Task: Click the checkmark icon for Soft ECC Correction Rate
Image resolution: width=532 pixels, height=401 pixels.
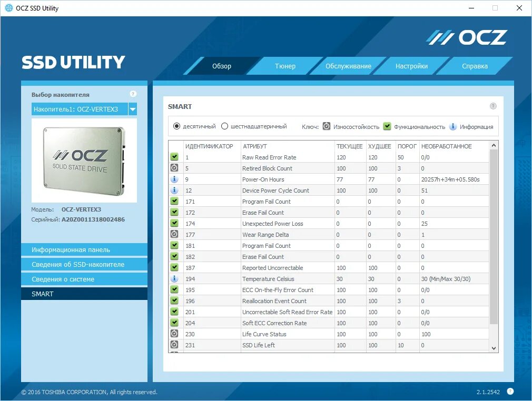Action: point(174,323)
